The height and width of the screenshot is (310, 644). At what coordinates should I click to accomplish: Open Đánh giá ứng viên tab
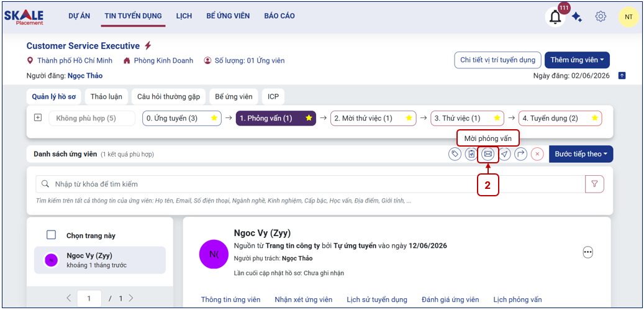pyautogui.click(x=450, y=299)
